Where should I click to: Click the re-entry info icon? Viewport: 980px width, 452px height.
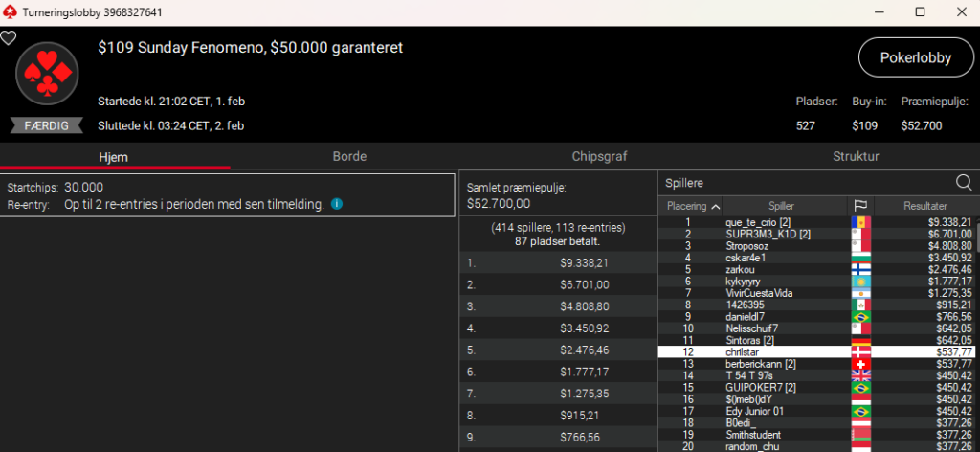[337, 204]
